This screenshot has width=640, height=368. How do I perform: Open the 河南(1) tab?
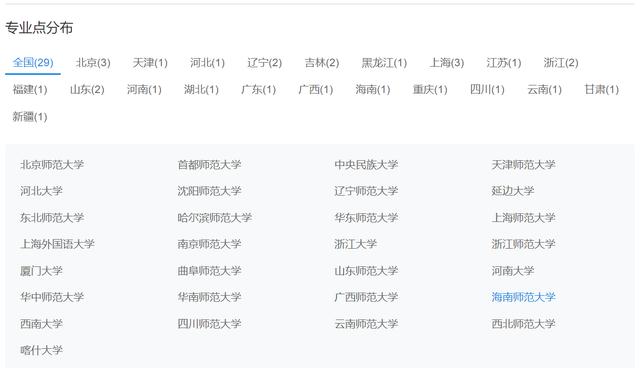(144, 89)
